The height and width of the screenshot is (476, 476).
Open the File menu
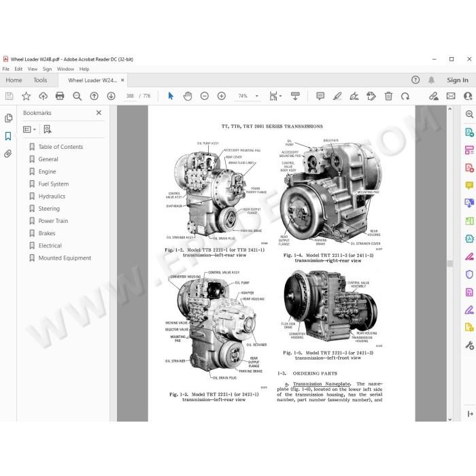[5, 69]
